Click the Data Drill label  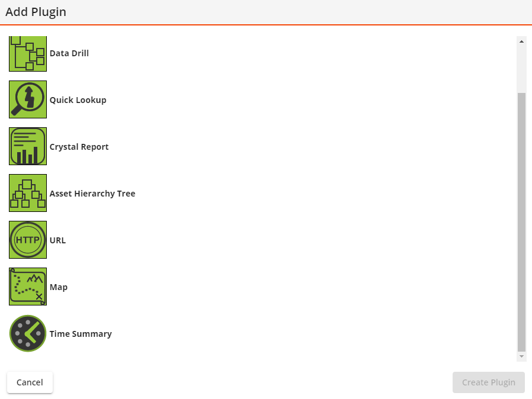(69, 53)
